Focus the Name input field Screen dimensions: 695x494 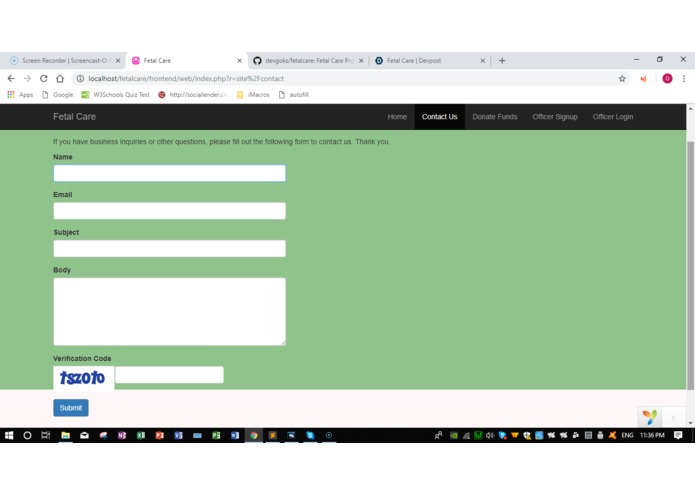(x=169, y=173)
